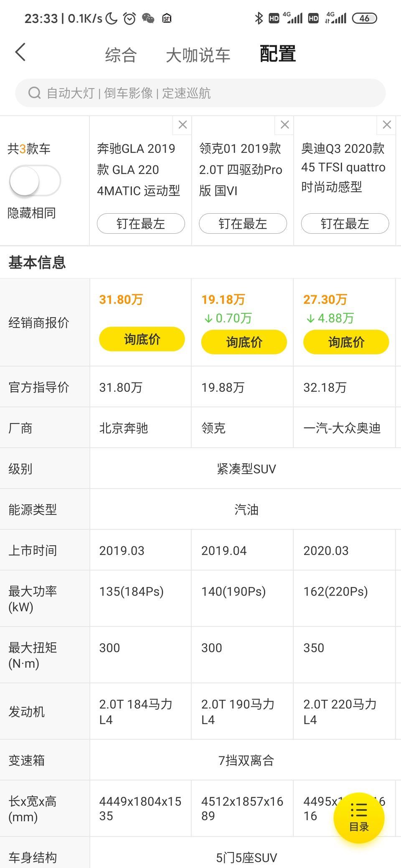Screen dimensions: 401x868
Task: Tap the battery indicator showing 46
Action: pyautogui.click(x=365, y=18)
